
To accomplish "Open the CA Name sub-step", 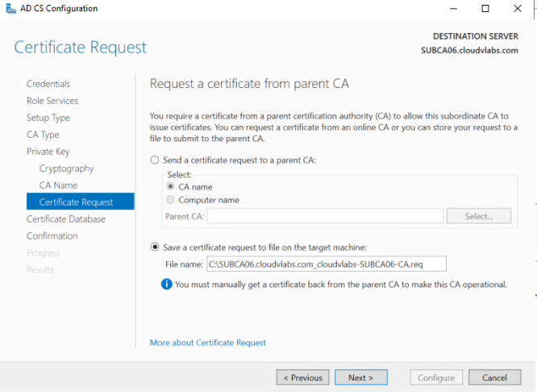I will (x=58, y=186).
